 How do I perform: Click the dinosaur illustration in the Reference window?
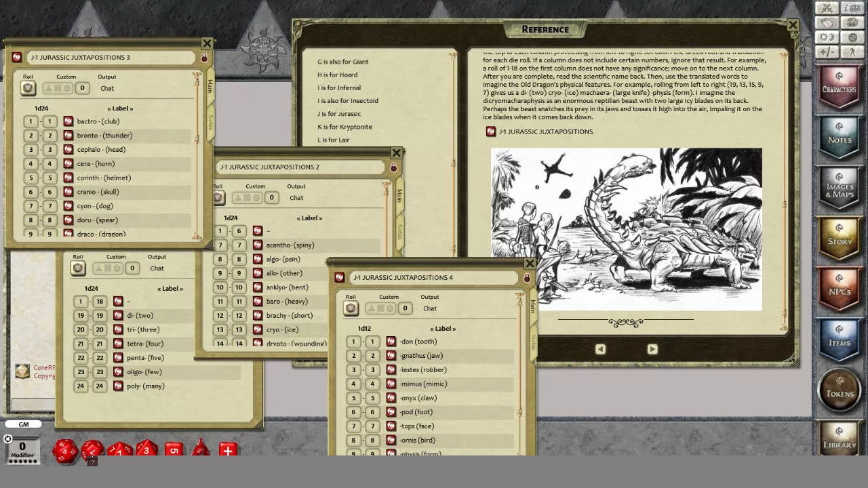pyautogui.click(x=626, y=229)
